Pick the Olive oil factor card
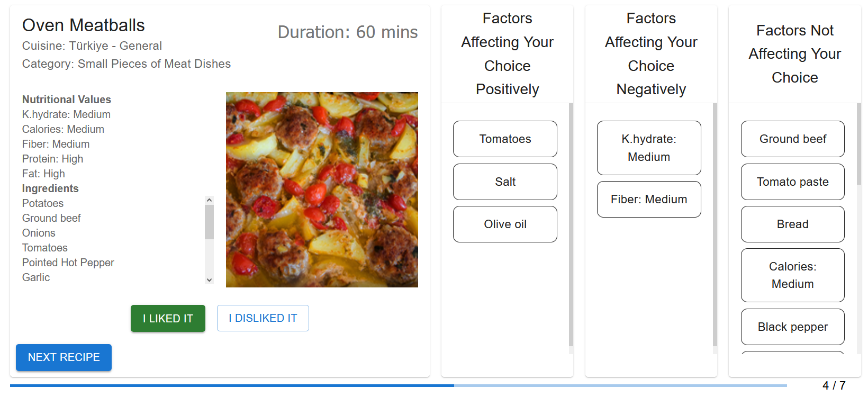 click(505, 224)
